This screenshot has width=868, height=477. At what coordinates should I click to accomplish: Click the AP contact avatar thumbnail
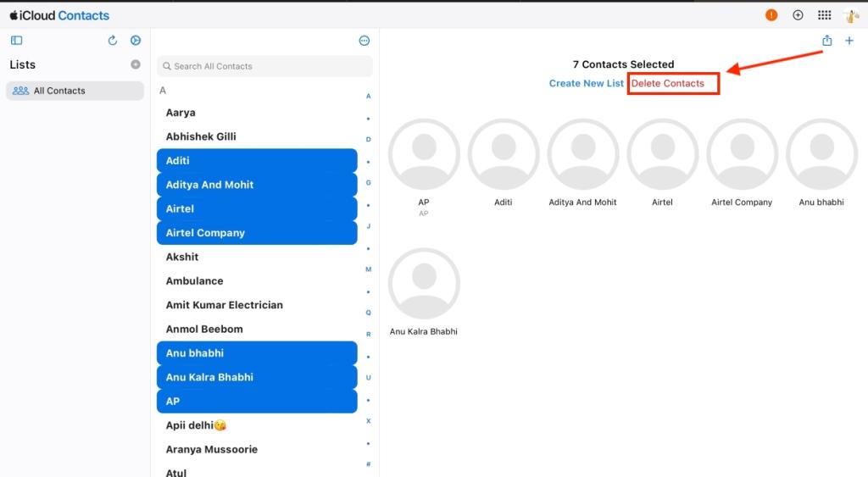pos(424,154)
